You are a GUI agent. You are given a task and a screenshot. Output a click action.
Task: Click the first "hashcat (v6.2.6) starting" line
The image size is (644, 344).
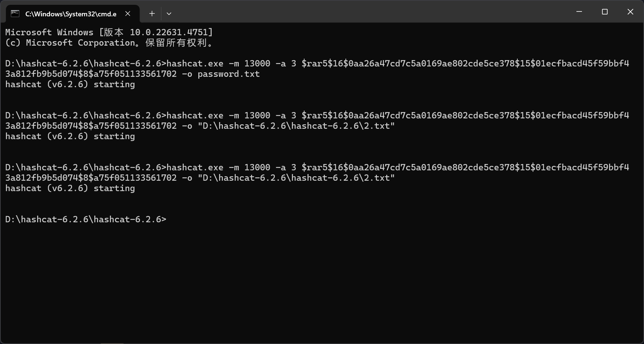coord(70,84)
